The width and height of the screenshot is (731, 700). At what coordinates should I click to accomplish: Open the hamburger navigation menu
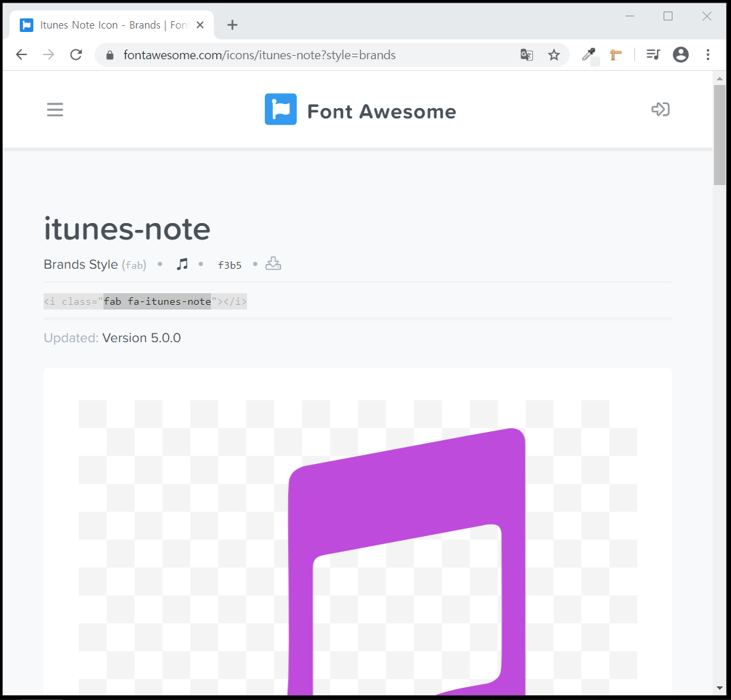point(55,110)
